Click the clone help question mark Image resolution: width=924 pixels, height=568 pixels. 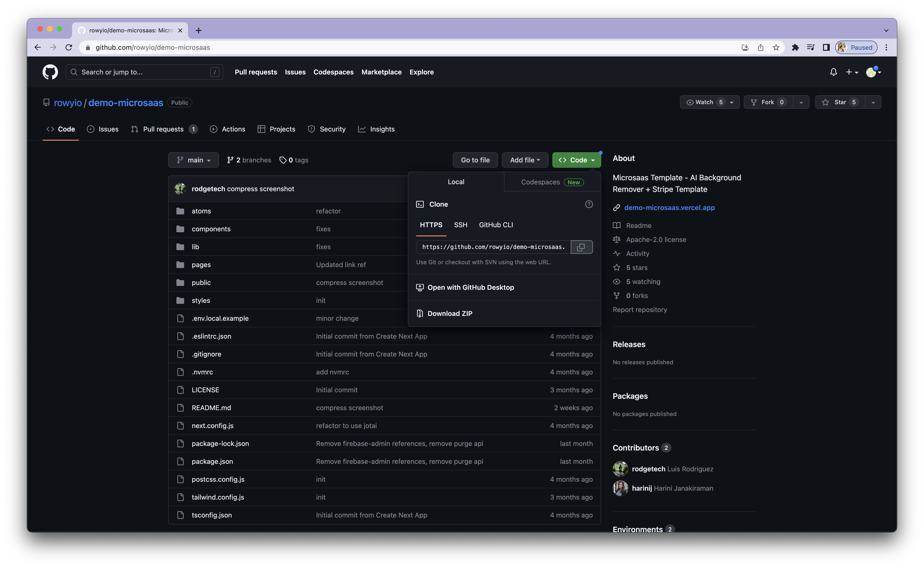pyautogui.click(x=589, y=204)
